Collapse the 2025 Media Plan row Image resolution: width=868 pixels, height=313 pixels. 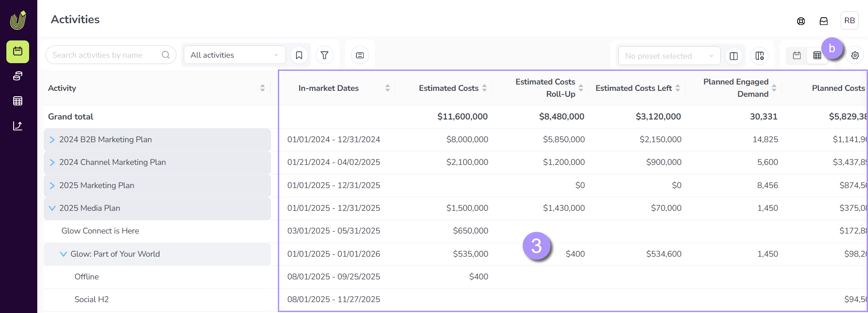52,208
